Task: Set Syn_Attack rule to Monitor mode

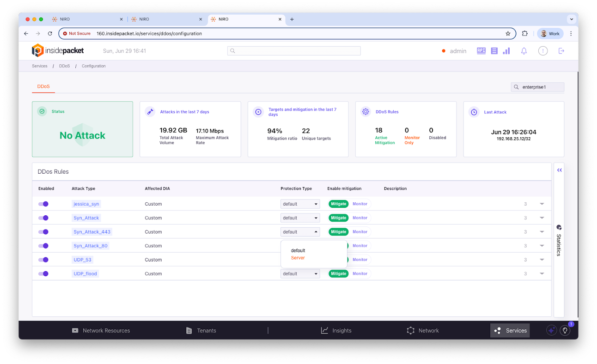Action: [x=360, y=218]
